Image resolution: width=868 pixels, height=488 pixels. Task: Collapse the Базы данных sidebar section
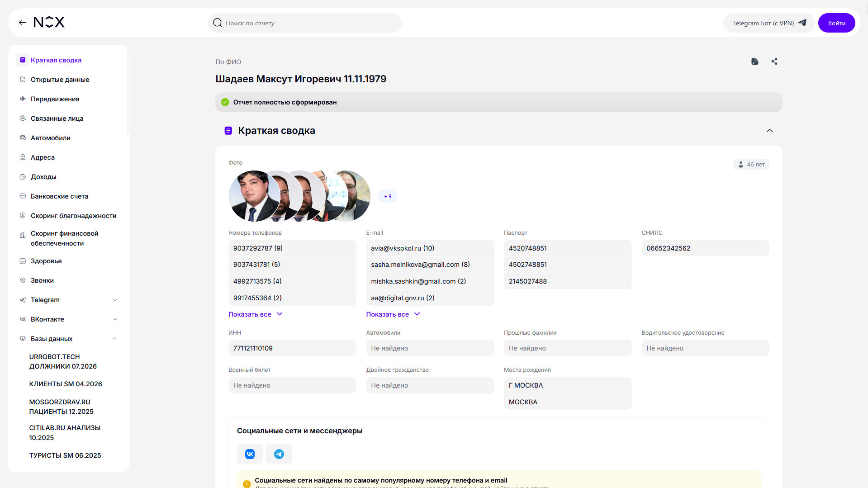click(115, 338)
